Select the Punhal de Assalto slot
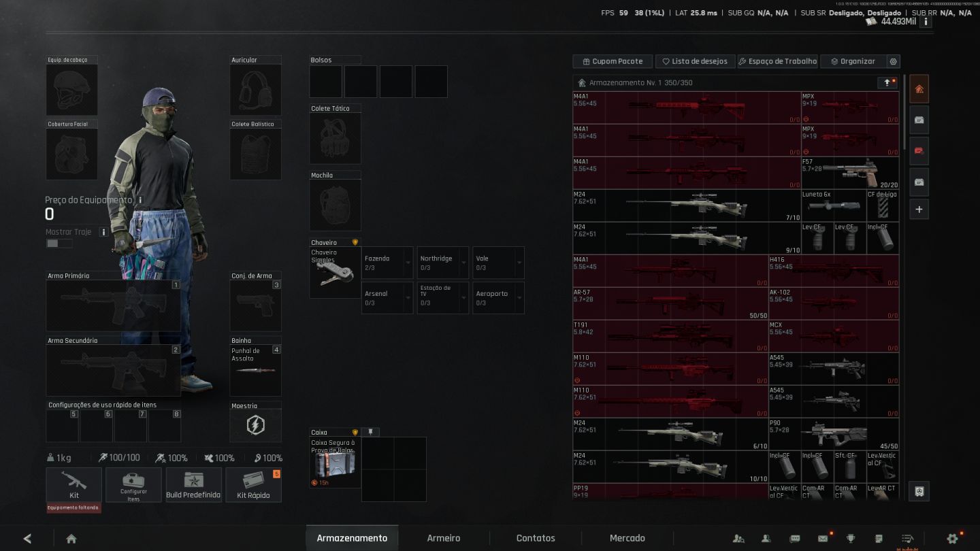The width and height of the screenshot is (980, 551). coord(255,371)
